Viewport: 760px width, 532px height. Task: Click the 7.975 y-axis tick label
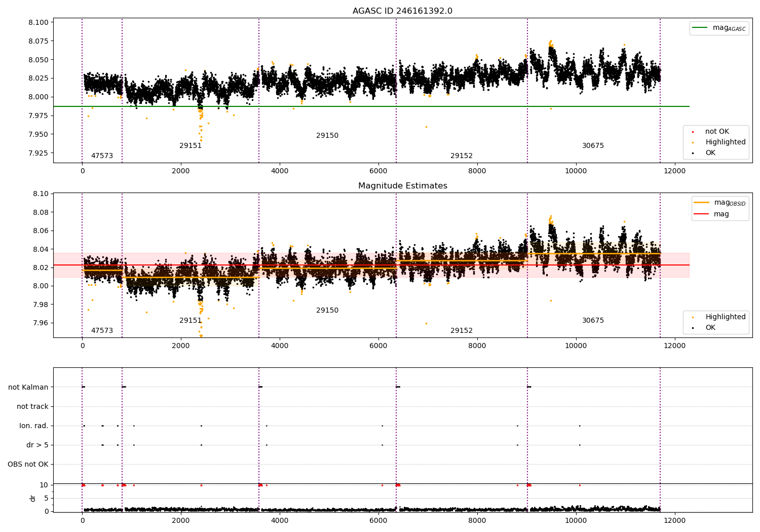(x=38, y=116)
